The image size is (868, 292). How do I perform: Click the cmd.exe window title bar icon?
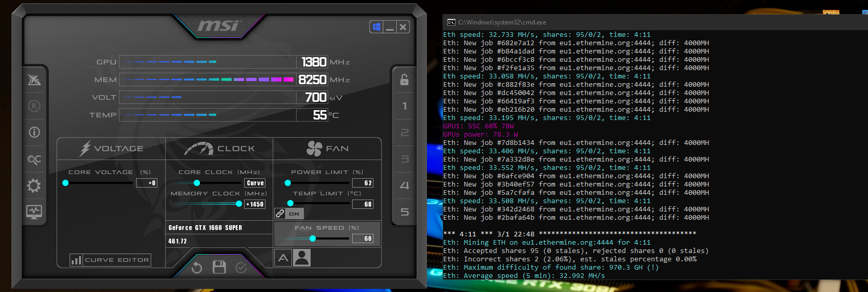(x=451, y=22)
